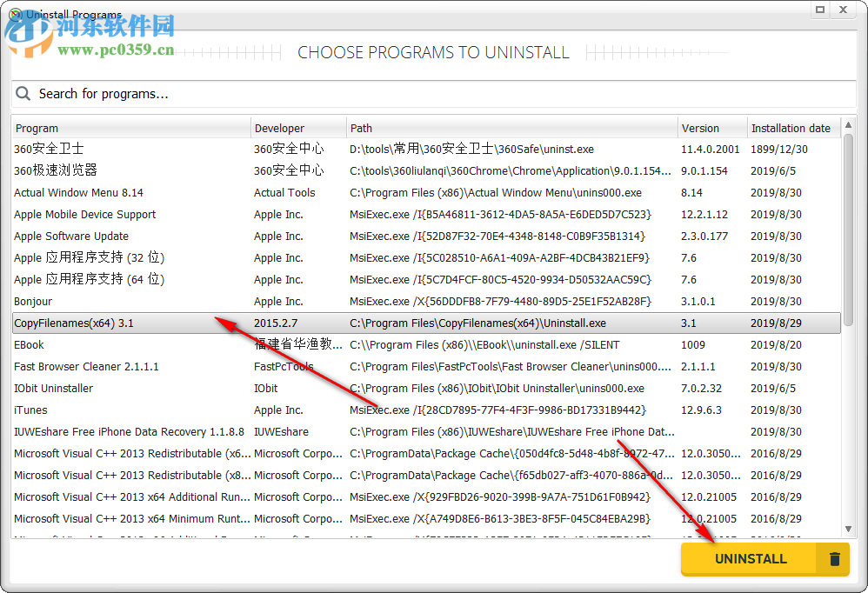Select Visual C++ 2013 Redistributable (x8...
The image size is (868, 593).
(426, 475)
